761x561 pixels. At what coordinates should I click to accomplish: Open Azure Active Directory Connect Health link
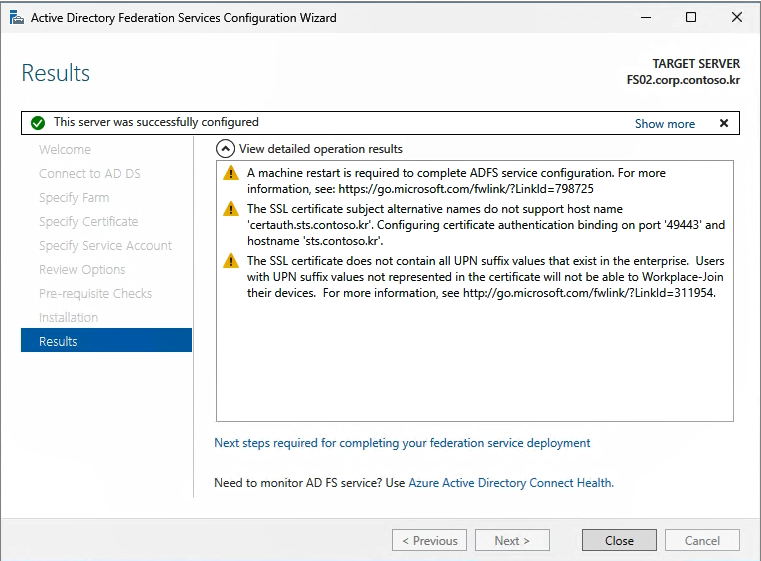[x=511, y=483]
